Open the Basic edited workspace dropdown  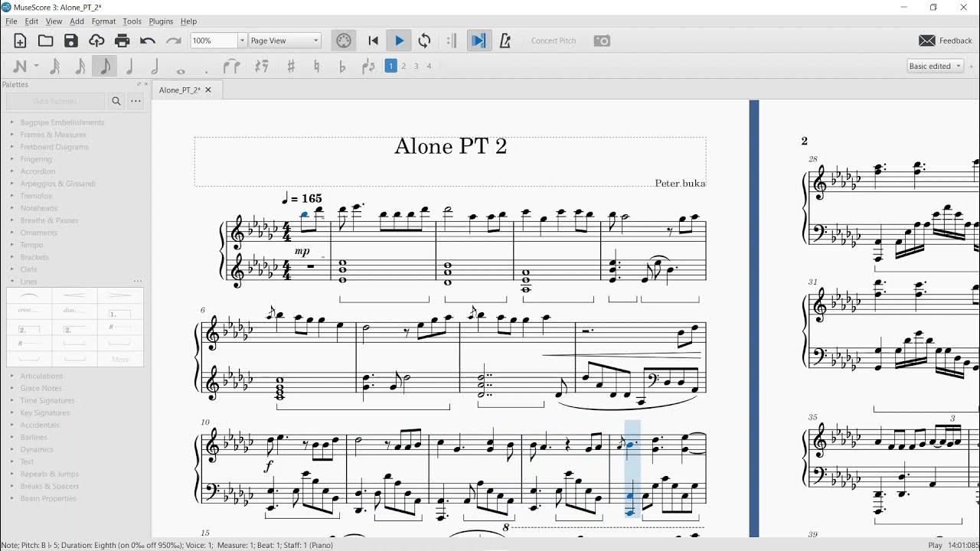click(935, 67)
